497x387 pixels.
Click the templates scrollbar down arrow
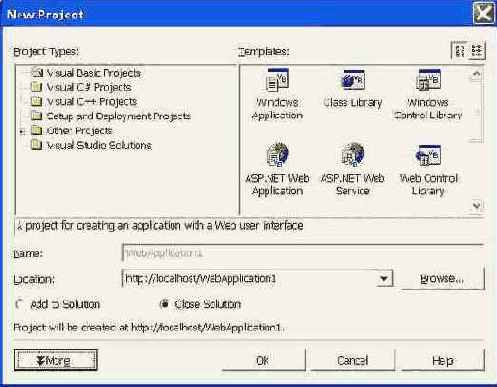click(x=477, y=206)
